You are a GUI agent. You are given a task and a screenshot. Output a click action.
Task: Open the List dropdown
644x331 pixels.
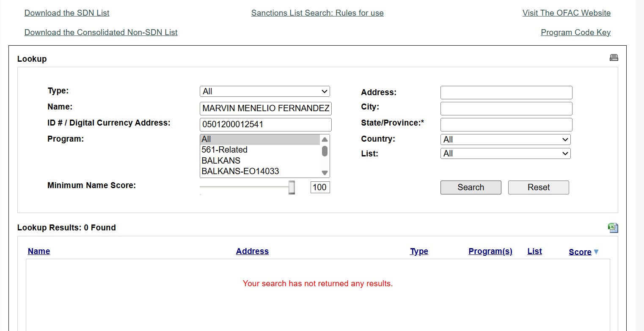(505, 154)
